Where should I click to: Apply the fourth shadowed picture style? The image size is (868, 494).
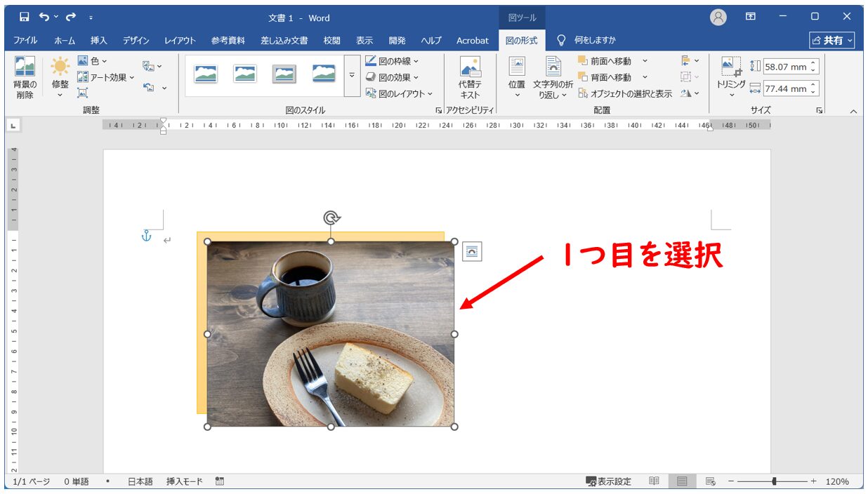click(324, 74)
